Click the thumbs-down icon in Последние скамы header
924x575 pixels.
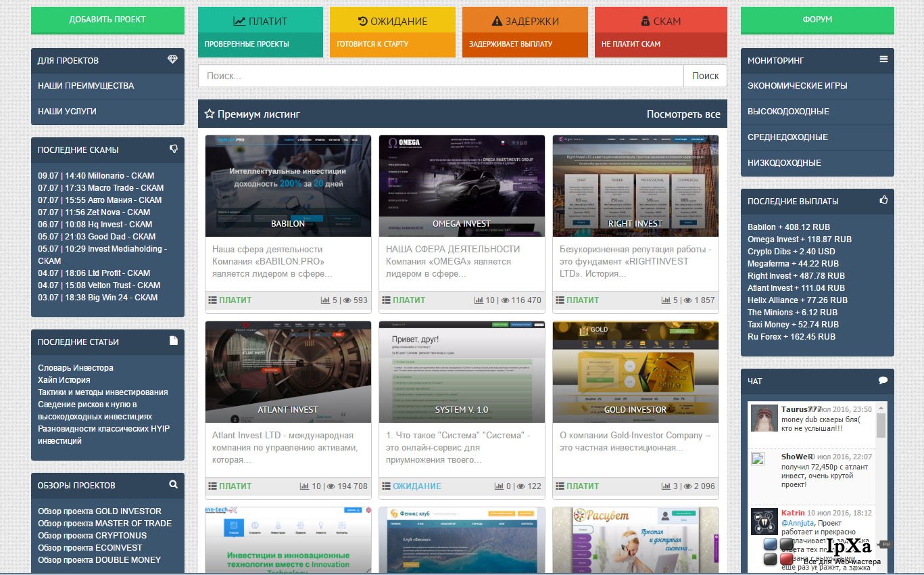tap(173, 149)
